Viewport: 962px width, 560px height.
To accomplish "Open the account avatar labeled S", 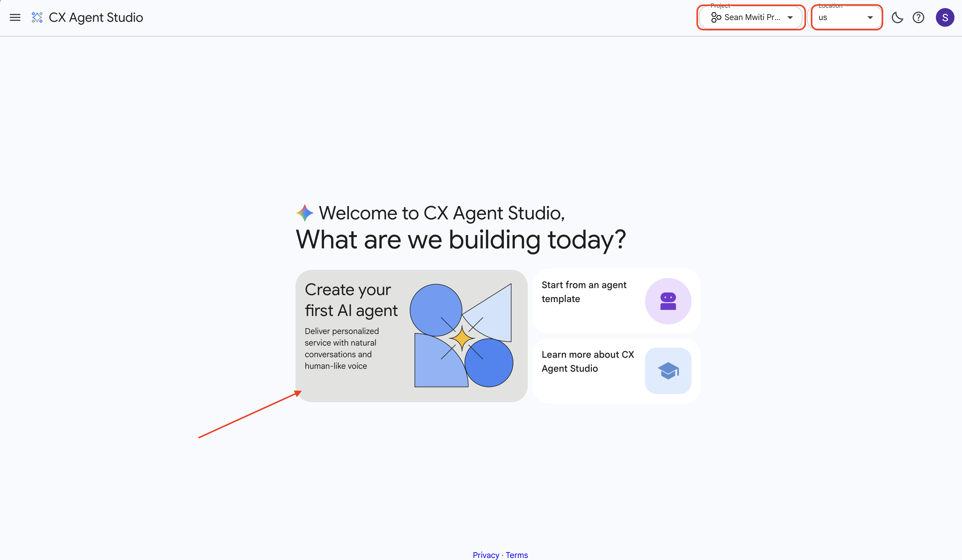I will tap(945, 17).
